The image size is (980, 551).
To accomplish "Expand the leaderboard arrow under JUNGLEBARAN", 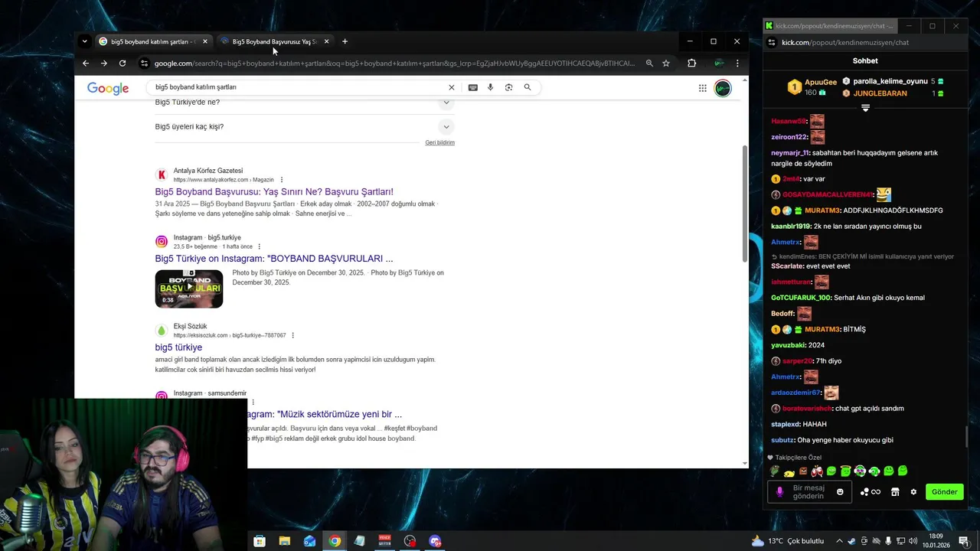I will (865, 109).
